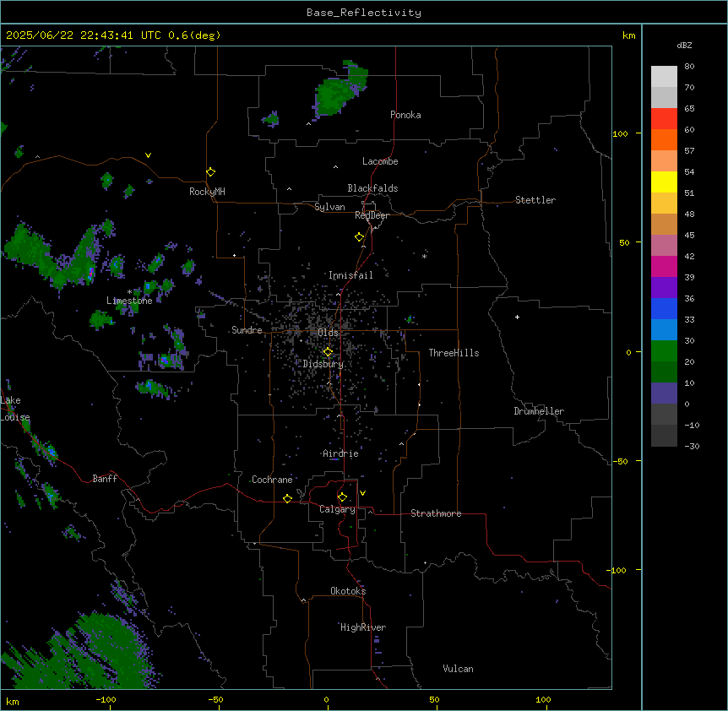Click the Louise label at left edge
The width and height of the screenshot is (728, 711).
pyautogui.click(x=15, y=417)
